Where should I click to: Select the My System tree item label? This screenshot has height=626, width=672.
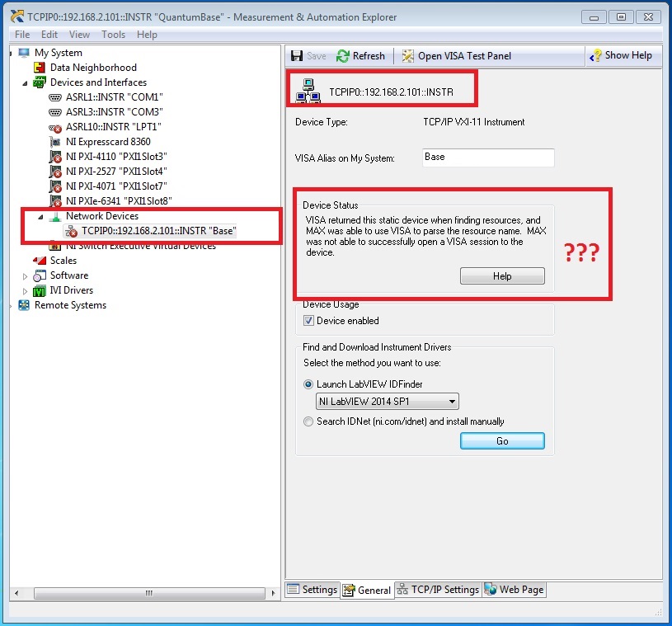59,53
